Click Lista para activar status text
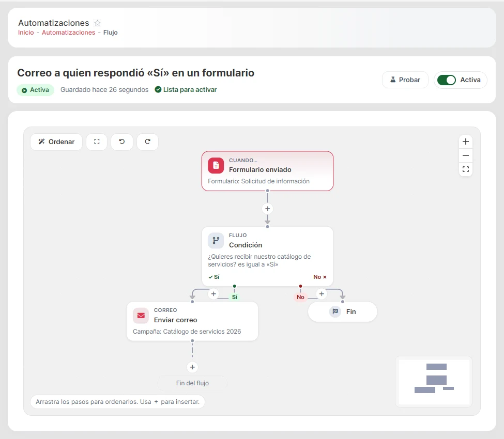 186,89
